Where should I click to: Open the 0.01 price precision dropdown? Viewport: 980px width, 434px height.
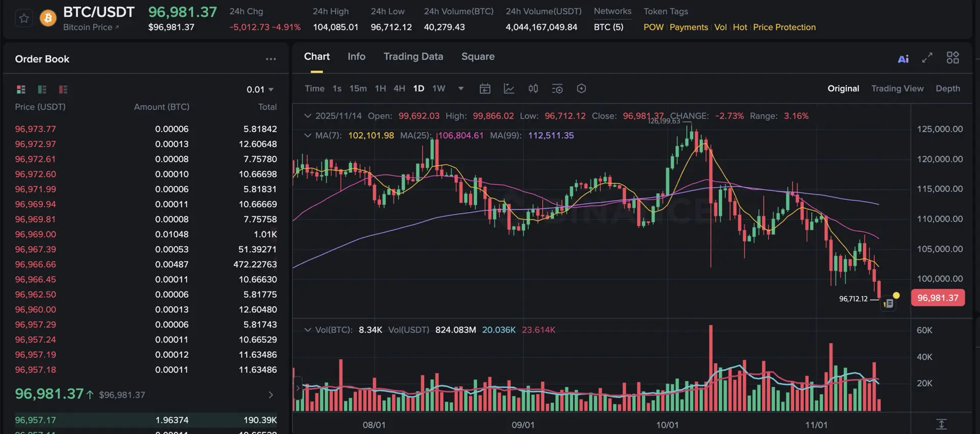[260, 89]
